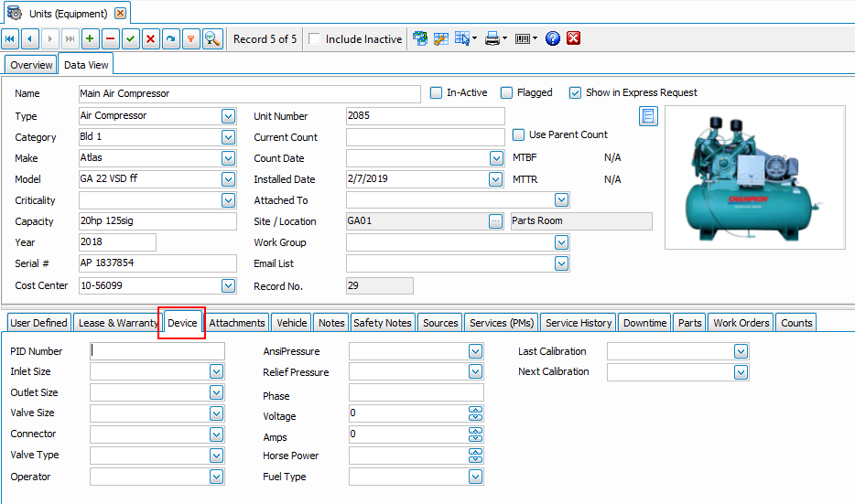This screenshot has height=504, width=855.
Task: Expand the Fuel Type dropdown
Action: coord(475,477)
